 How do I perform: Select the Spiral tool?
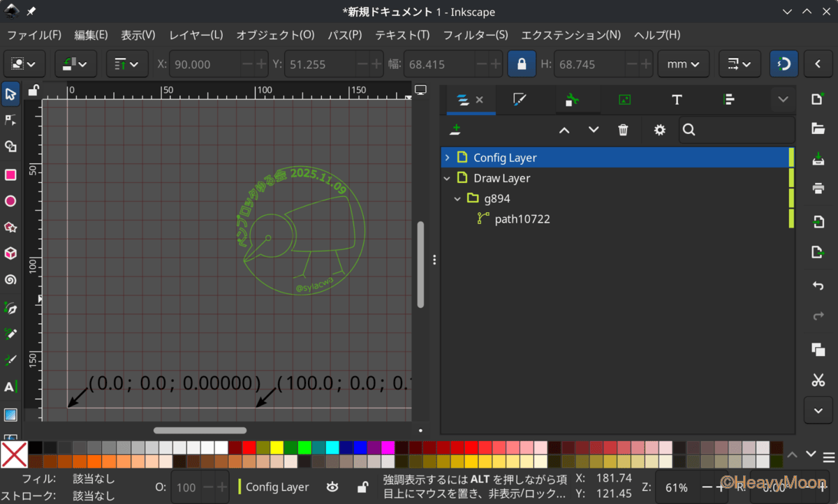coord(10,280)
